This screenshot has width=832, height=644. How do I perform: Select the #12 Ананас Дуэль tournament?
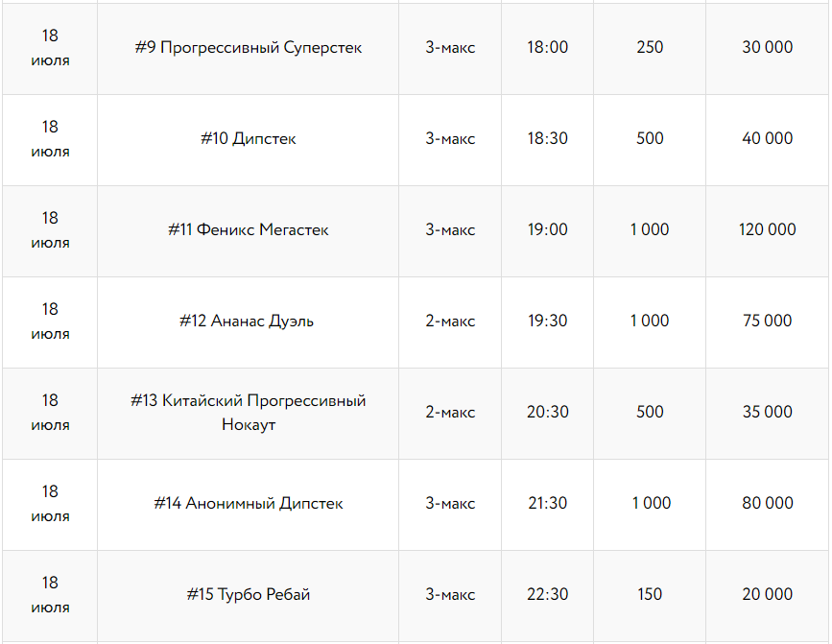coord(248,321)
